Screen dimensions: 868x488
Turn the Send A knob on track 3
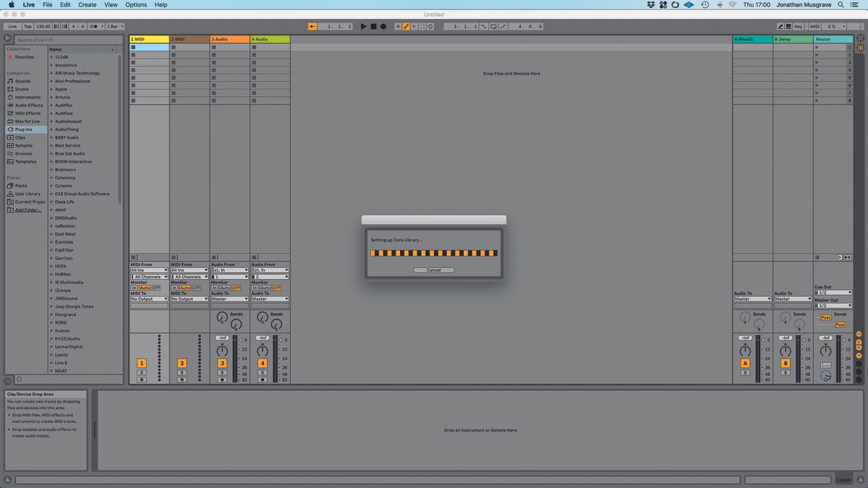(x=222, y=318)
